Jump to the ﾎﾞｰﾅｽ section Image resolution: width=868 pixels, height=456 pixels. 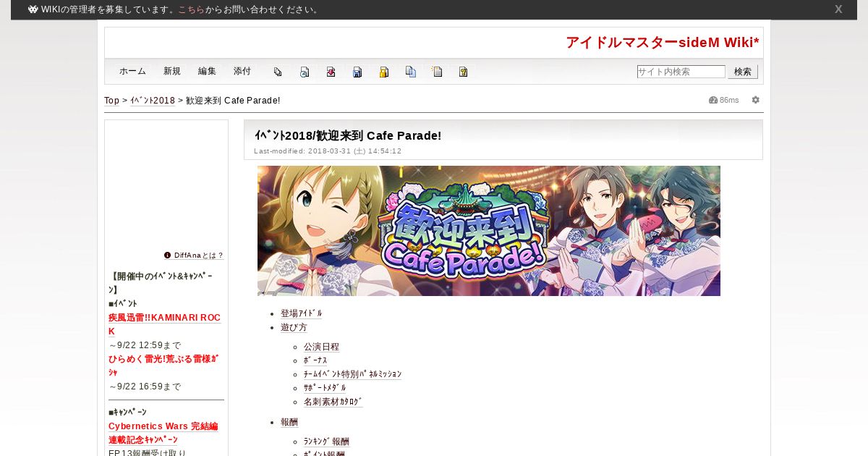pos(315,360)
